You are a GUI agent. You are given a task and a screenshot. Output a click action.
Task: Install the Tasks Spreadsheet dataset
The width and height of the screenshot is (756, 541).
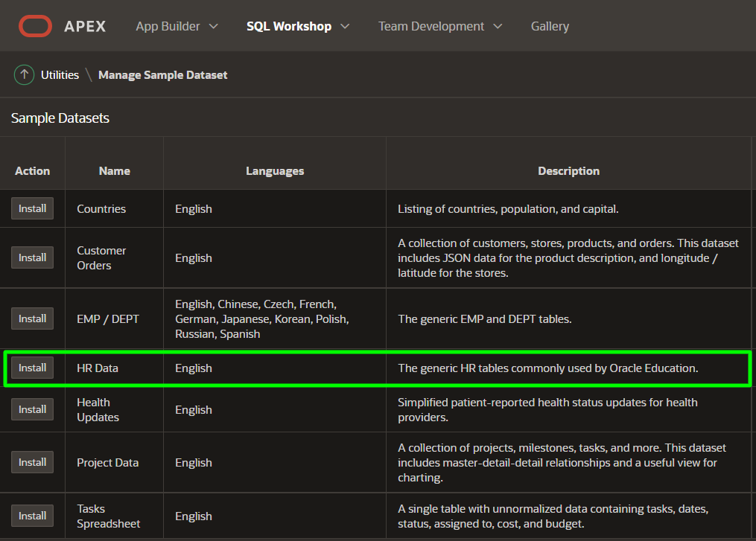(x=32, y=516)
